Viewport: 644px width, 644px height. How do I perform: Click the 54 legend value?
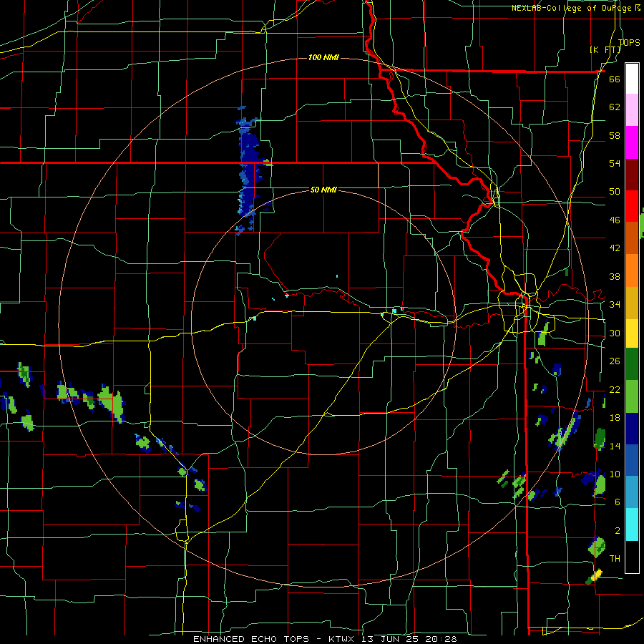tap(615, 163)
